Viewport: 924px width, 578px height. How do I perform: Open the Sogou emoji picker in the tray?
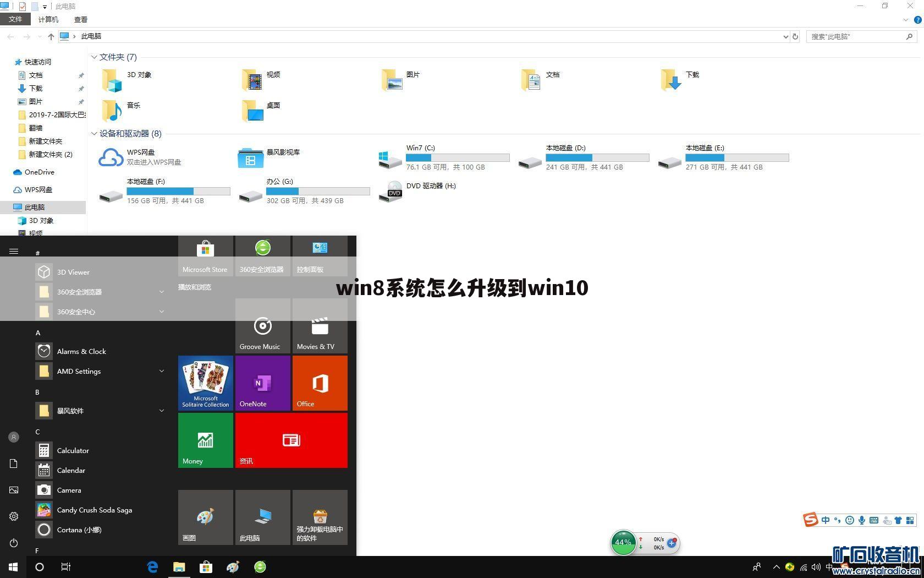point(850,520)
